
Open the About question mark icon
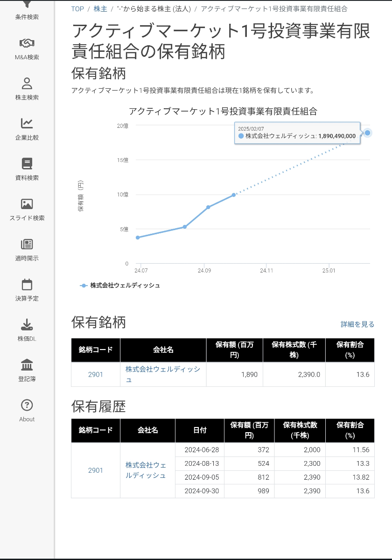click(x=27, y=405)
